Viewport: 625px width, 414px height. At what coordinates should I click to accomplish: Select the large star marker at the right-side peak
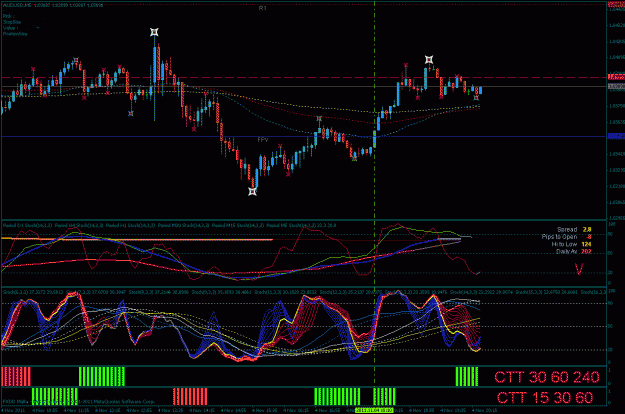(x=429, y=60)
